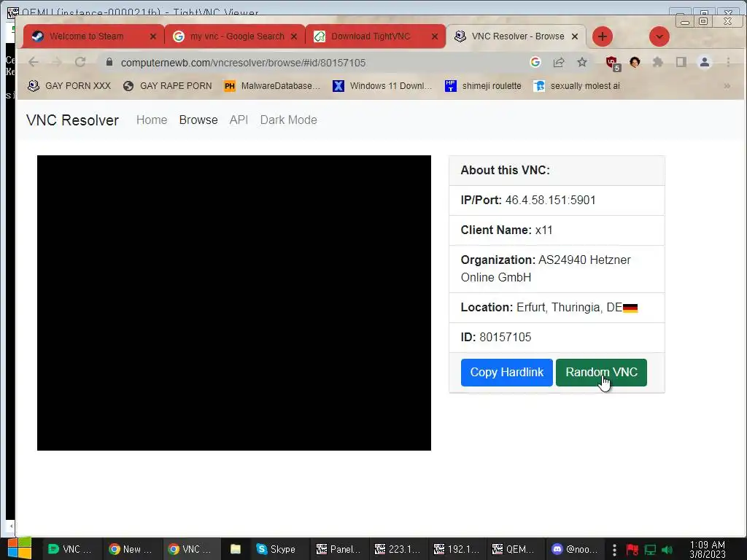Open the green VNC chat taskbar item
The width and height of the screenshot is (747, 560).
[70, 549]
